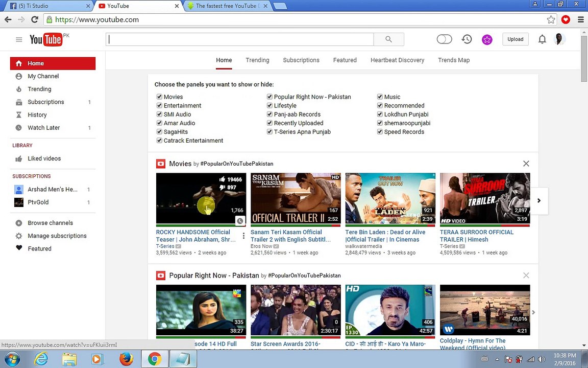Viewport: 588px width, 368px height.
Task: Open Firefox from taskbar
Action: tap(127, 359)
